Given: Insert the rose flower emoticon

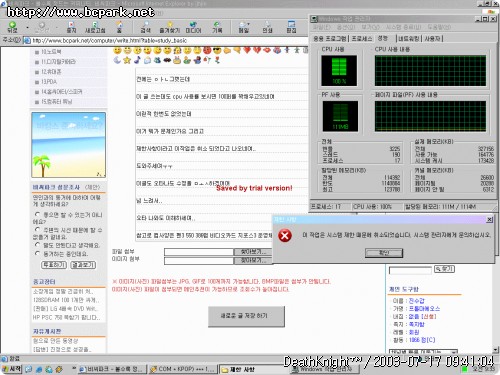Looking at the screenshot, I should [217, 60].
